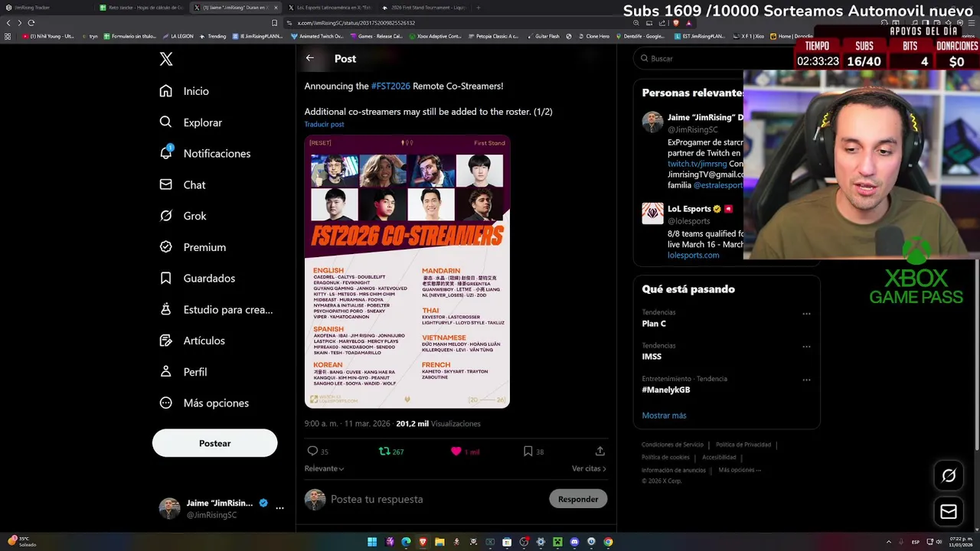Click the Postea tu respuesta field
The height and width of the screenshot is (551, 980).
click(436, 499)
